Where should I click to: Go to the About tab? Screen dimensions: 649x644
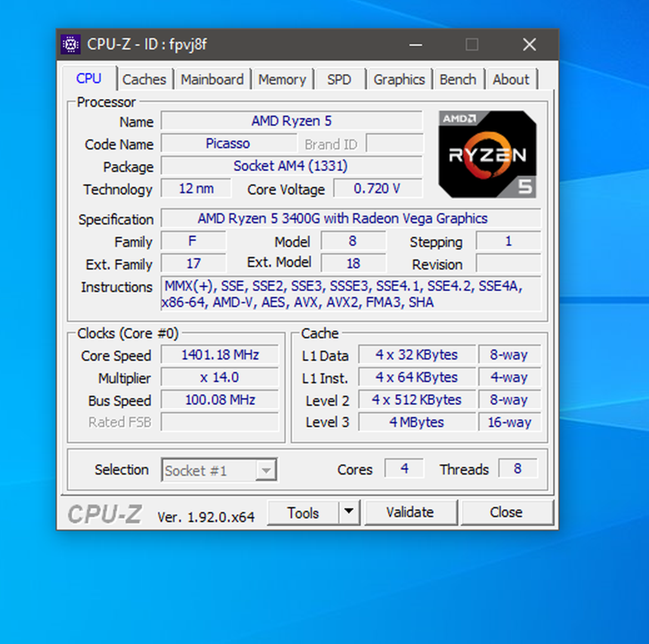click(x=511, y=79)
